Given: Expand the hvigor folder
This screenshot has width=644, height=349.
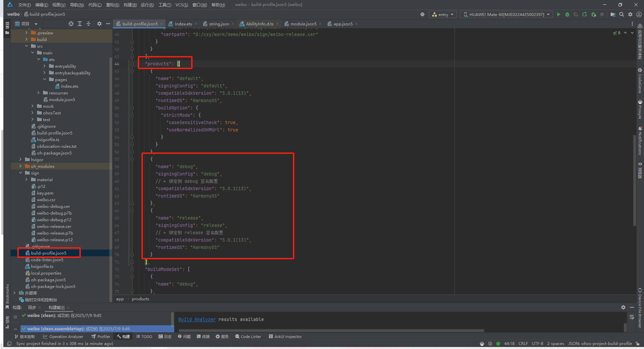Looking at the screenshot, I should pyautogui.click(x=20, y=159).
